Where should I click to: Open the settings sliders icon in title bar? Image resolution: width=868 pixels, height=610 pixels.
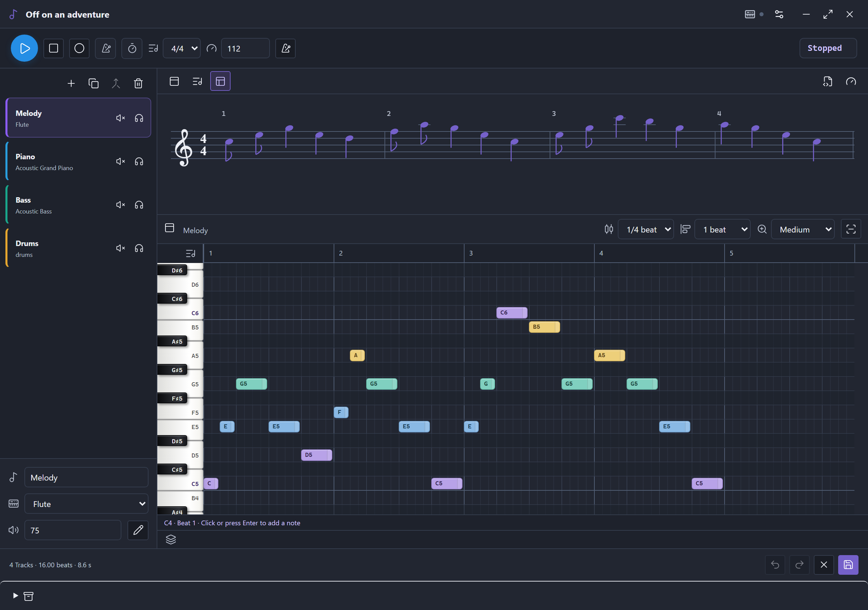coord(779,14)
